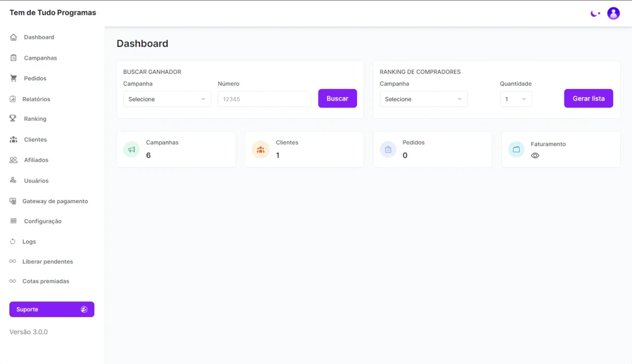This screenshot has width=632, height=364.
Task: Click the Usuários user icon
Action: 13,181
